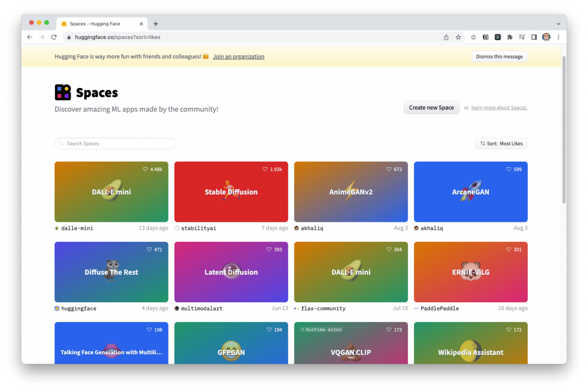This screenshot has width=588, height=392.
Task: Like the Stable Diffusion space heart
Action: pos(265,169)
